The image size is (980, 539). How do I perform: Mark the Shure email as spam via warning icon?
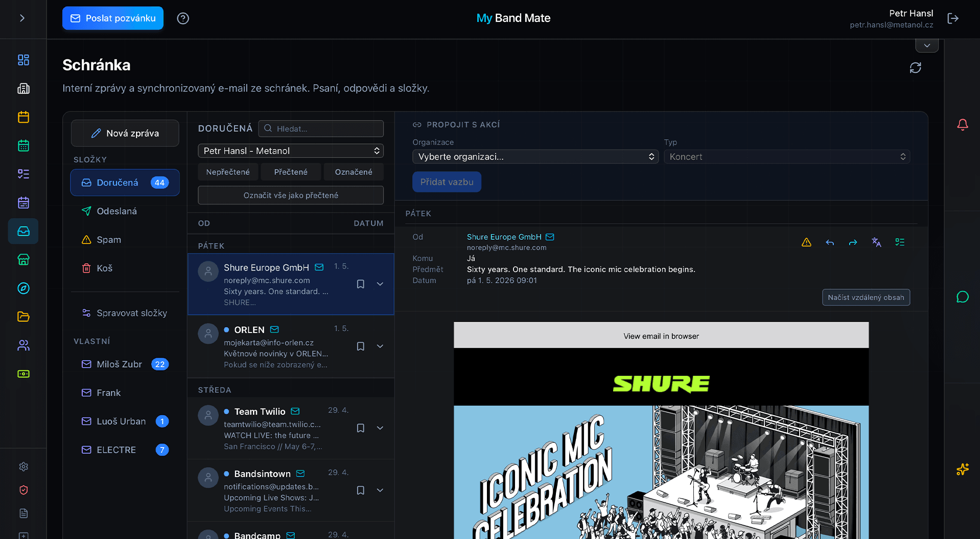(806, 242)
